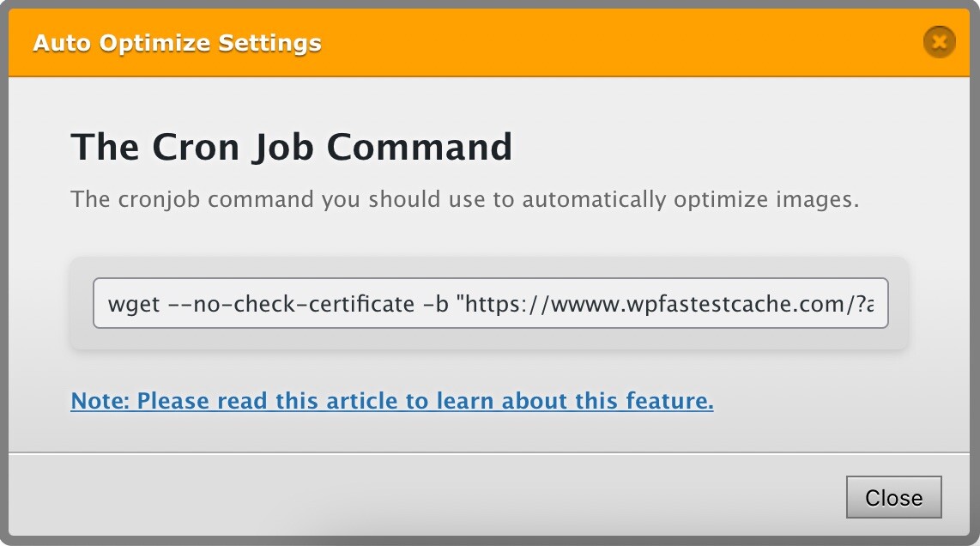Select 'The Cron Job Command' heading
This screenshot has height=546, width=980.
pyautogui.click(x=291, y=147)
